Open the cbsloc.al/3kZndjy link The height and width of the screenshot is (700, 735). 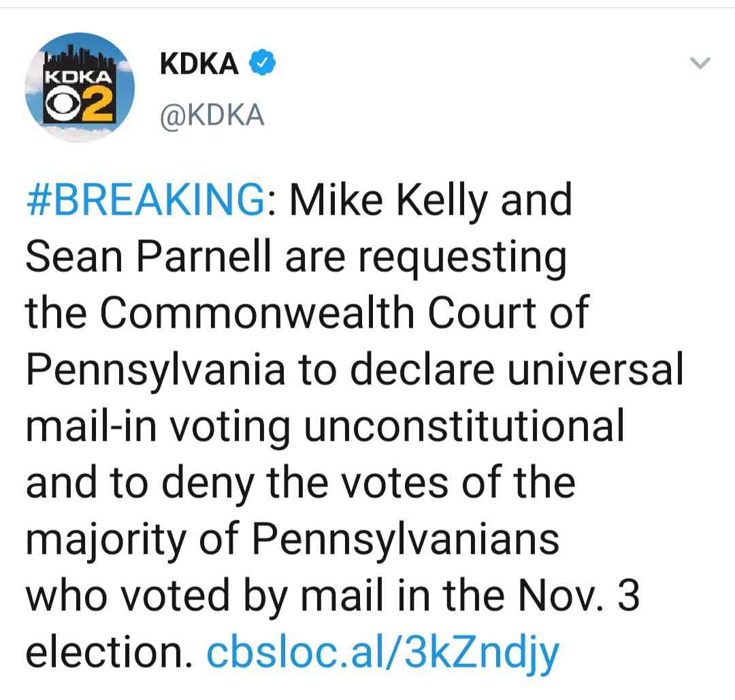coord(382,652)
